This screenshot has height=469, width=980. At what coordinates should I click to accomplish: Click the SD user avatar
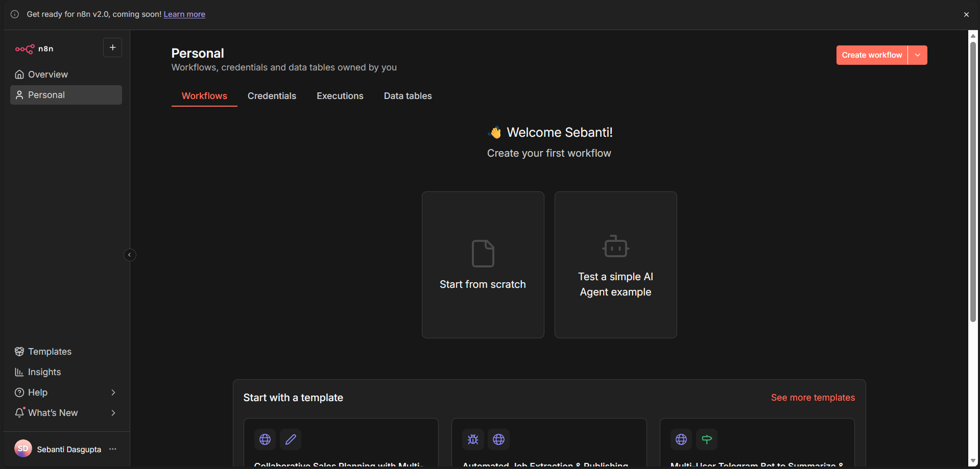(x=23, y=449)
